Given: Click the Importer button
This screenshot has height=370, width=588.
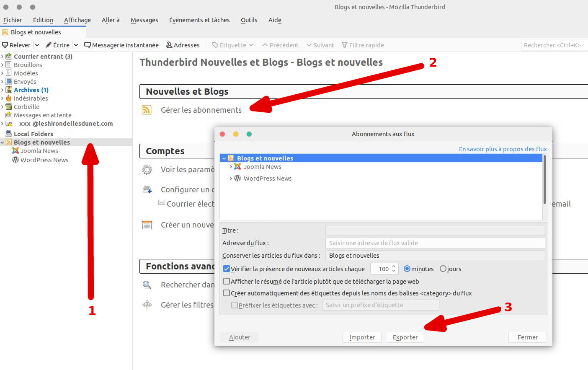Looking at the screenshot, I should click(x=362, y=337).
